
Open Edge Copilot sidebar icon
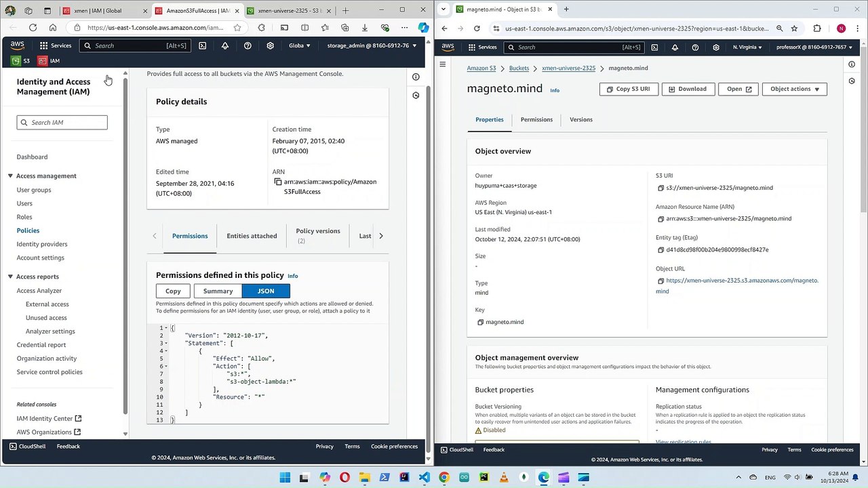pyautogui.click(x=423, y=28)
